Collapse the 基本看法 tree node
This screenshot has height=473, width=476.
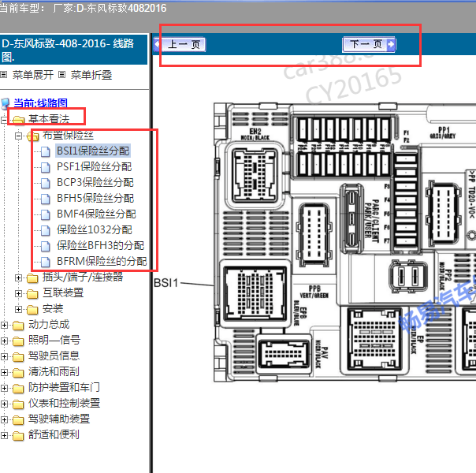pos(4,120)
